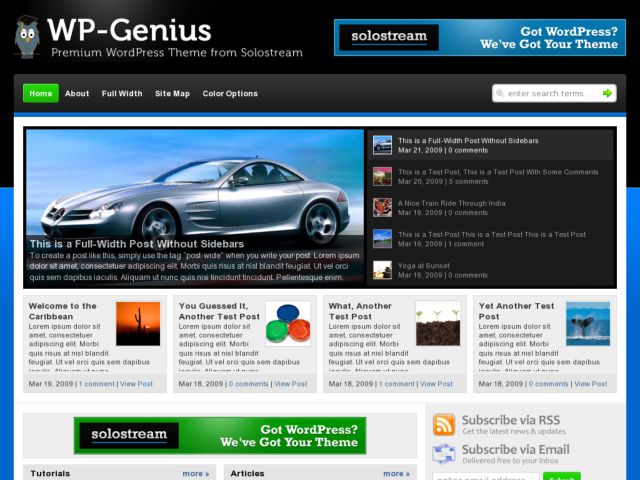Select car thumbnail in featured list
Screen dimensions: 640x480
point(382,145)
